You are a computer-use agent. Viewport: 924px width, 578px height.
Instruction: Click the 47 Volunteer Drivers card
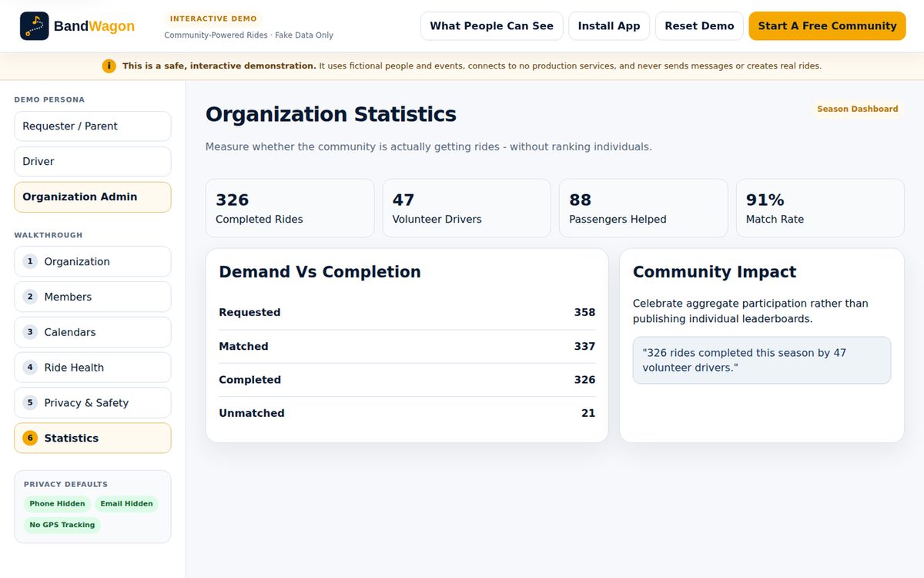[x=467, y=208]
